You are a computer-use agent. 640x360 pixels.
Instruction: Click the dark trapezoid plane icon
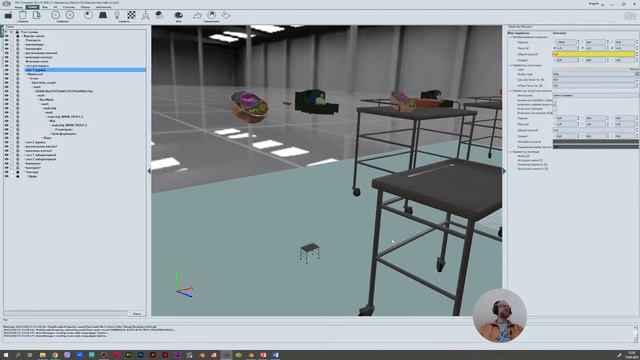103,16
